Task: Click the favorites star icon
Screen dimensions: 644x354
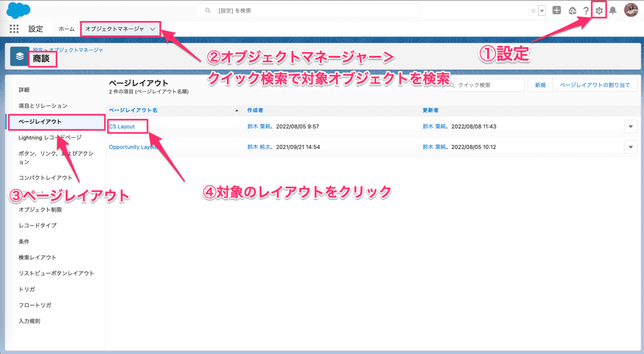Action: [x=533, y=11]
